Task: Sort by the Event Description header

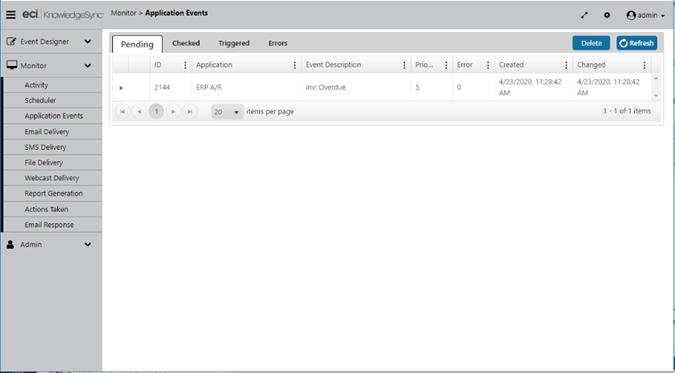Action: (334, 65)
